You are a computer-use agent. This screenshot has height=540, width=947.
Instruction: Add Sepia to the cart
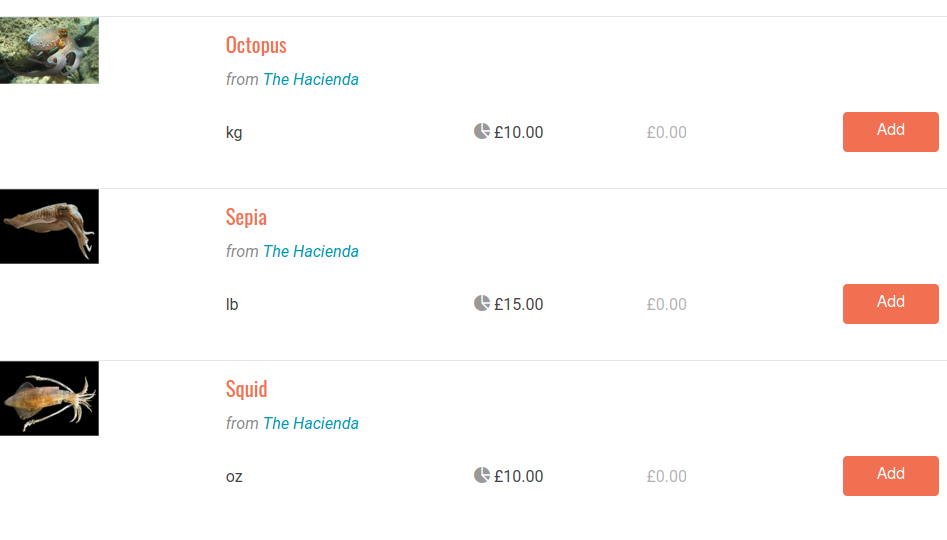(890, 303)
